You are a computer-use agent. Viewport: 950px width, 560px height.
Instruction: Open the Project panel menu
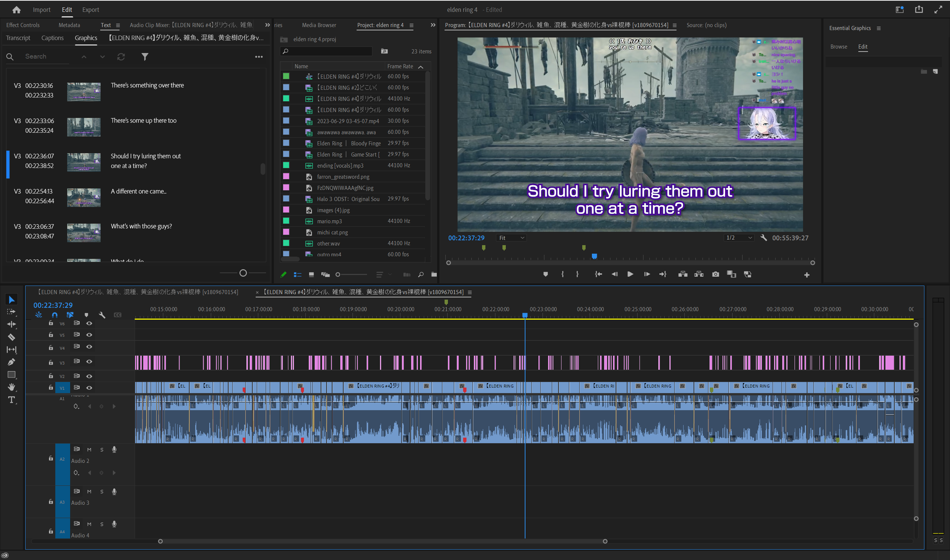coord(412,25)
